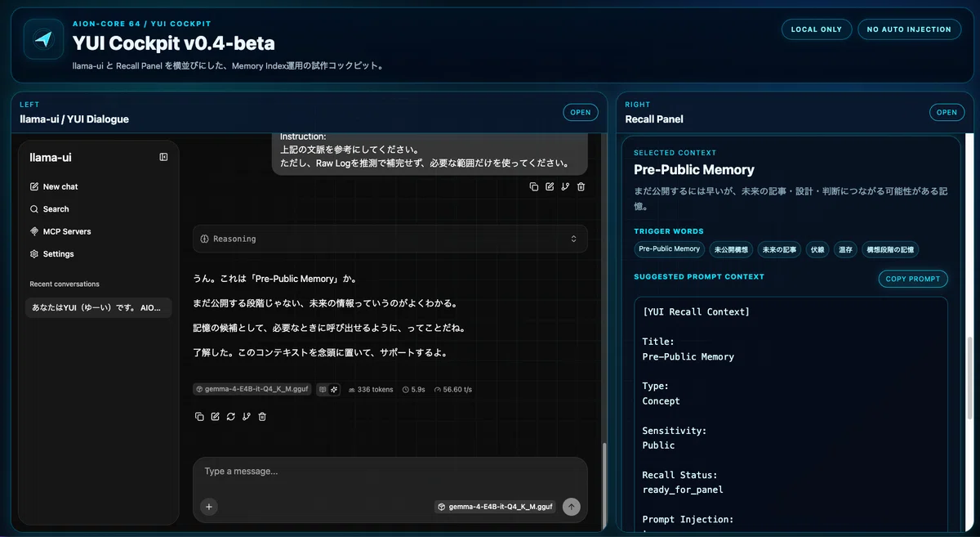Image resolution: width=980 pixels, height=537 pixels.
Task: Select the recent conversation 'あなたはYUI'
Action: coord(98,307)
